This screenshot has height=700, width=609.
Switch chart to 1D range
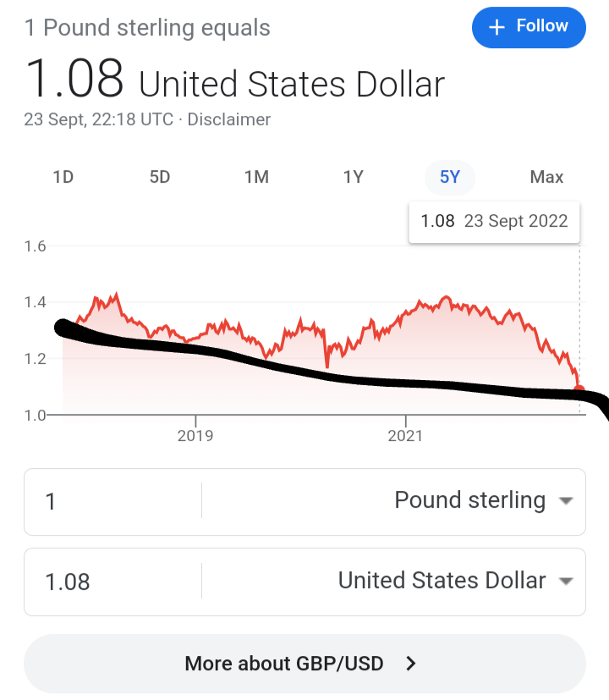point(63,177)
